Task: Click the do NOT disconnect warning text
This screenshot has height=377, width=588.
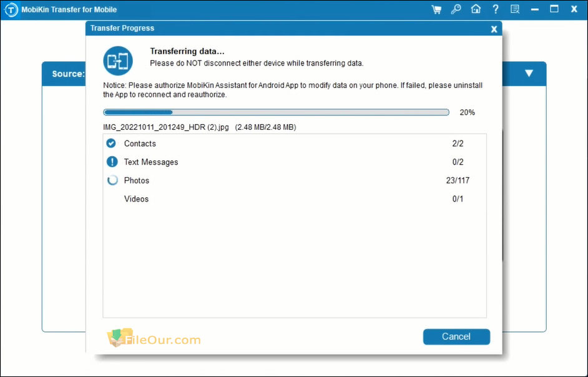Action: [257, 63]
